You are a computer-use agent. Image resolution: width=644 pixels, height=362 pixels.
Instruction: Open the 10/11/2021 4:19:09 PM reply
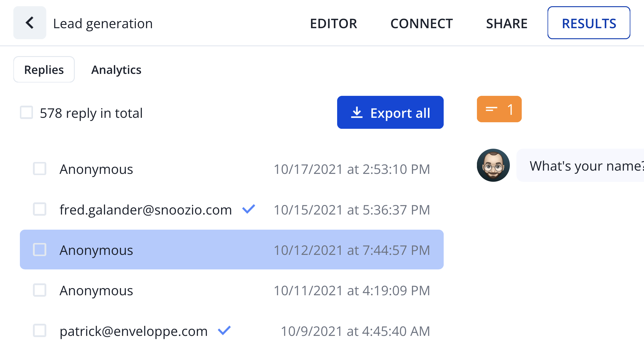(232, 290)
